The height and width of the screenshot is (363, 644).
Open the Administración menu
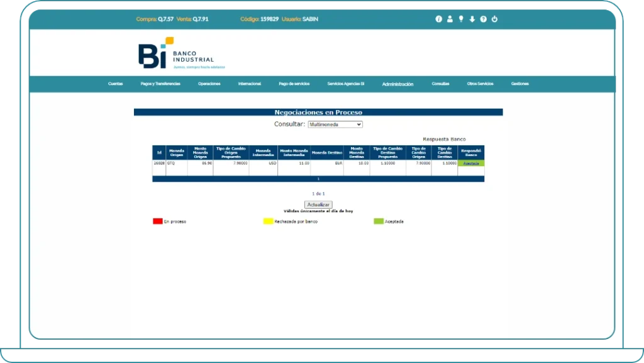[397, 84]
